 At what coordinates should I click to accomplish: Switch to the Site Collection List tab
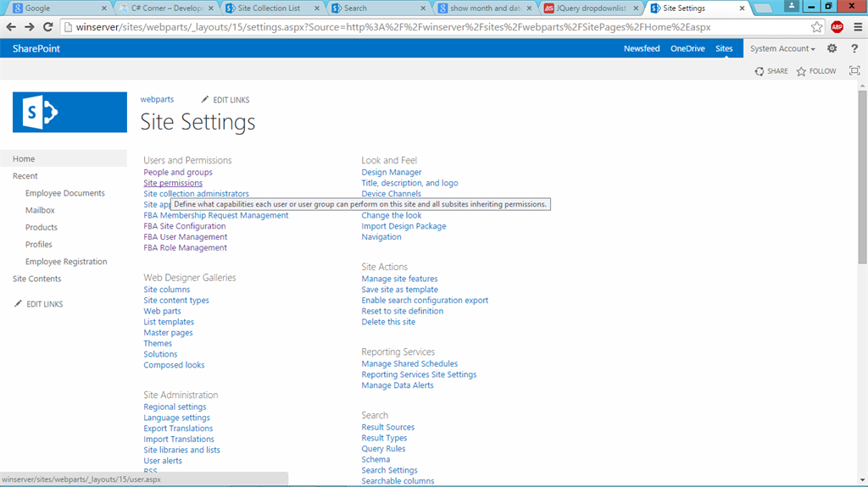click(269, 8)
